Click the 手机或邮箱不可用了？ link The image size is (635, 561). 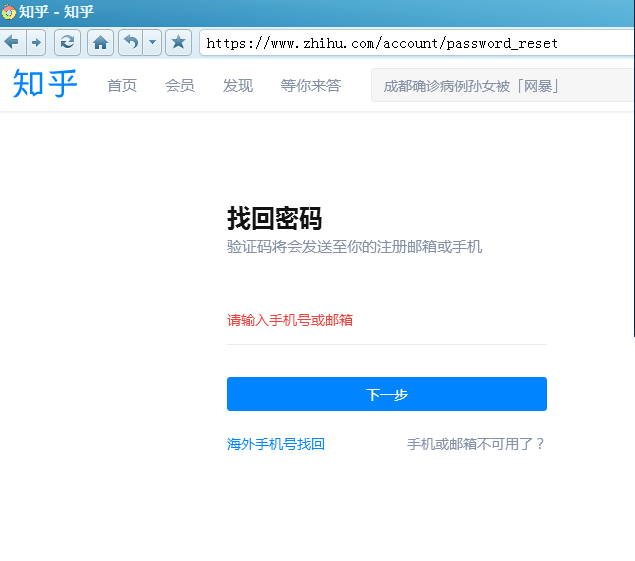[x=476, y=444]
